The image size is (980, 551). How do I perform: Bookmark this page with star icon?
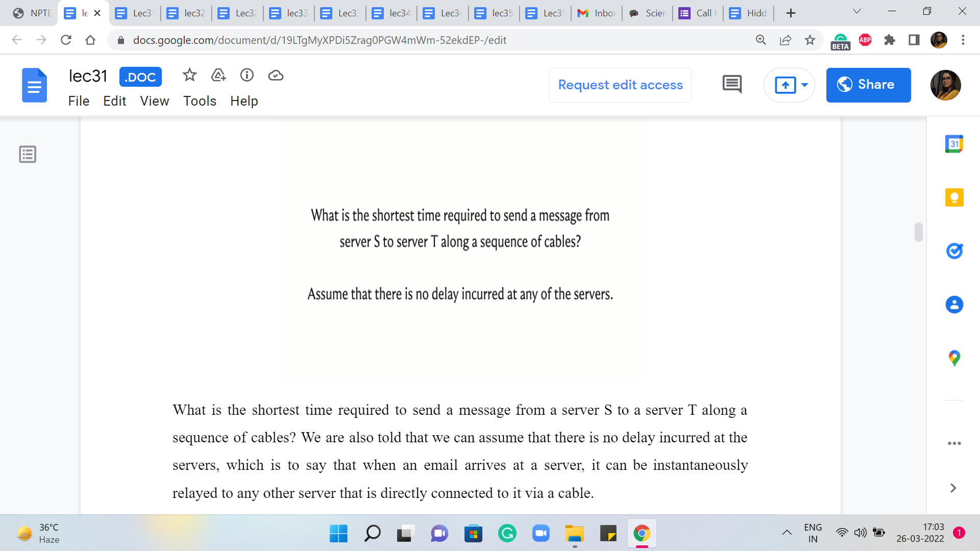[810, 40]
